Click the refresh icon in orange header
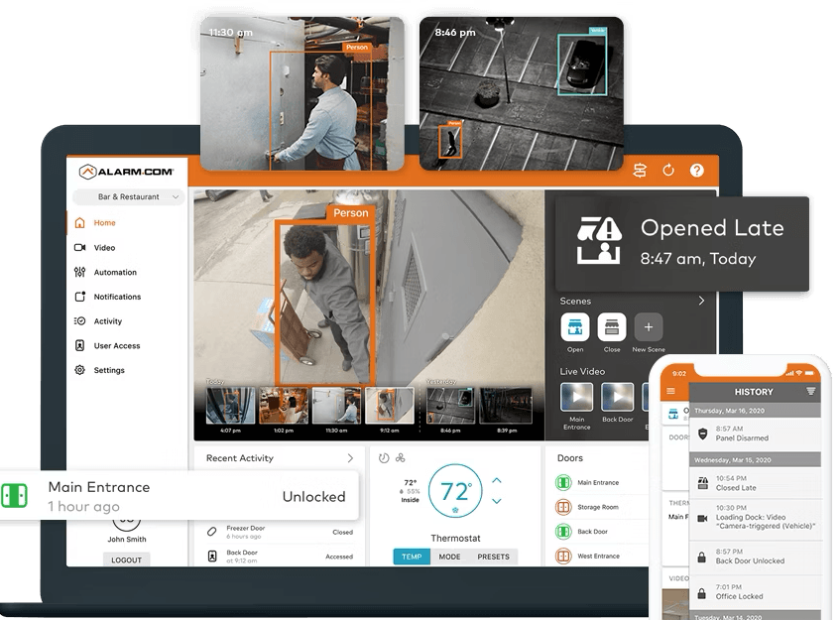Screen dimensions: 840x620 pos(668,171)
